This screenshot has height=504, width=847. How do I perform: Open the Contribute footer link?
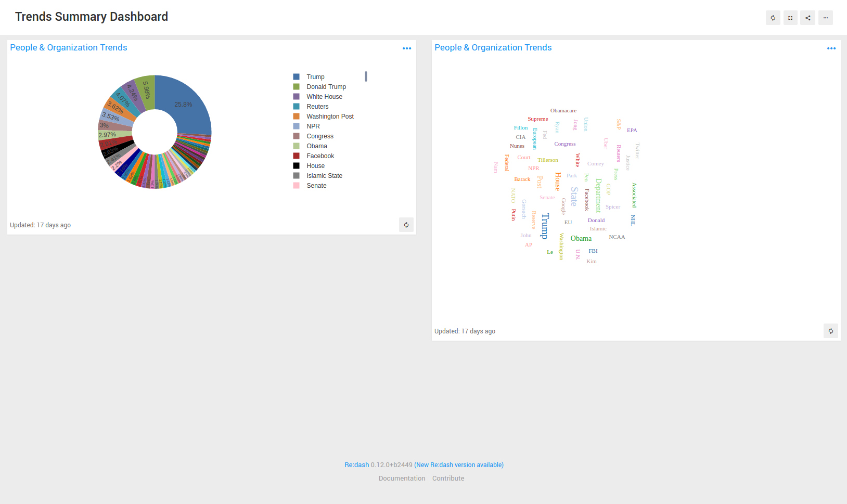pos(448,479)
